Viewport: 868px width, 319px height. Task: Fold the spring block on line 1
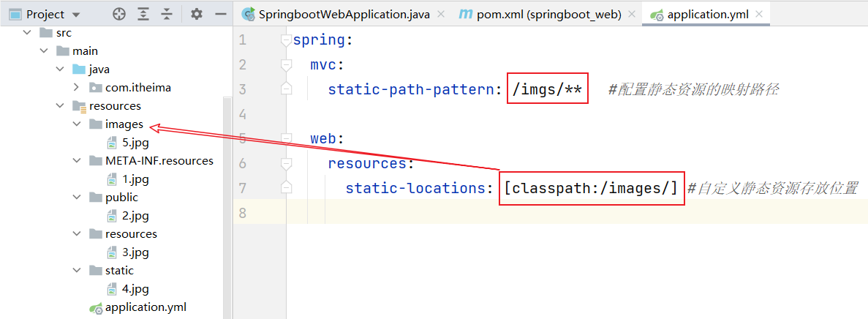click(287, 40)
